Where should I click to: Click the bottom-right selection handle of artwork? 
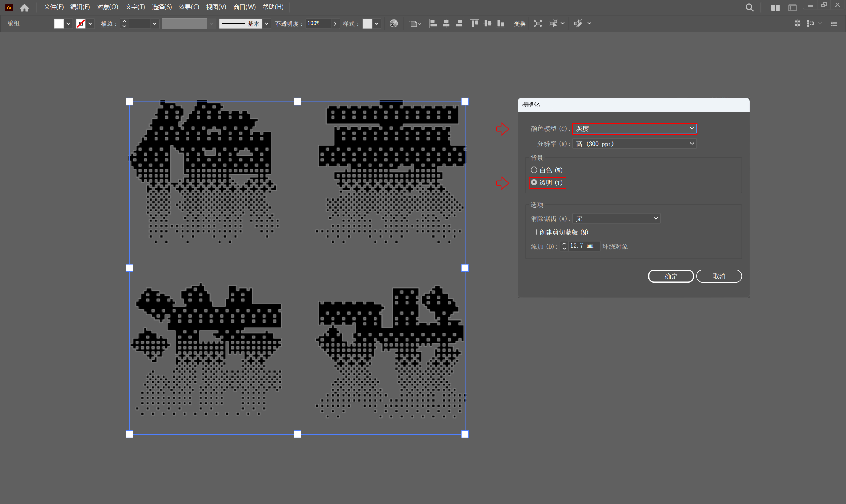465,434
